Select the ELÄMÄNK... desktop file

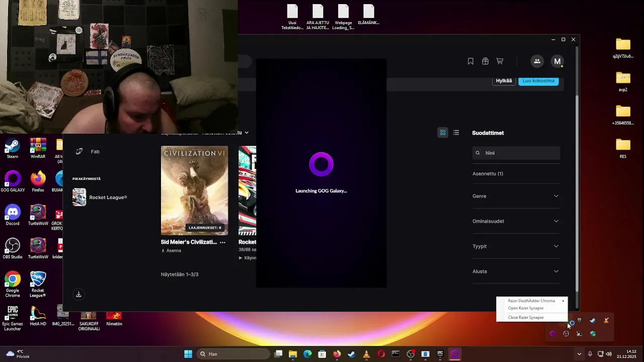(368, 15)
